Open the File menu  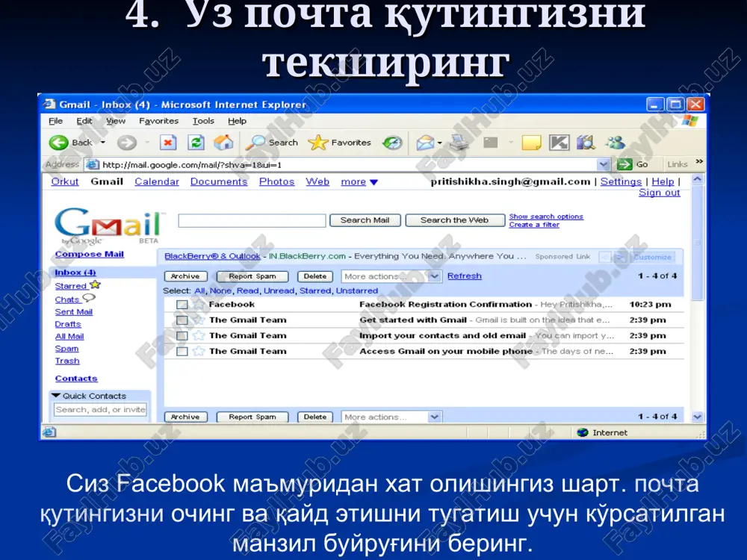coord(56,121)
